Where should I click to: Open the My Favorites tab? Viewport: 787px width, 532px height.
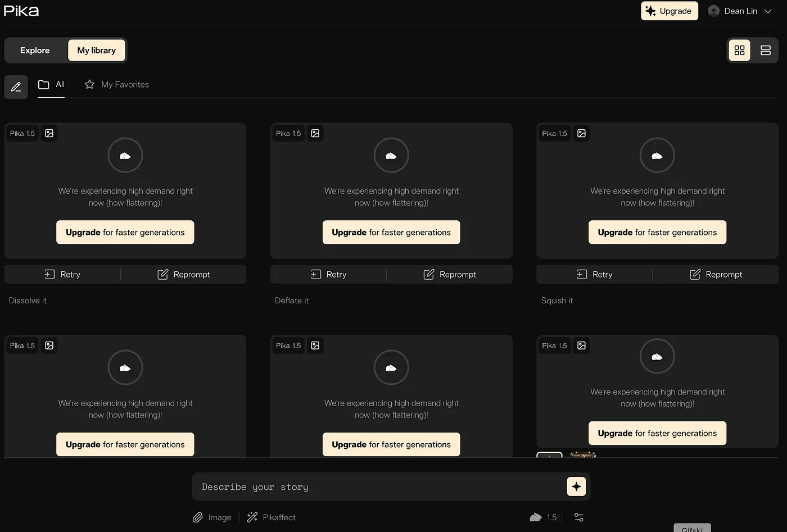click(x=116, y=85)
